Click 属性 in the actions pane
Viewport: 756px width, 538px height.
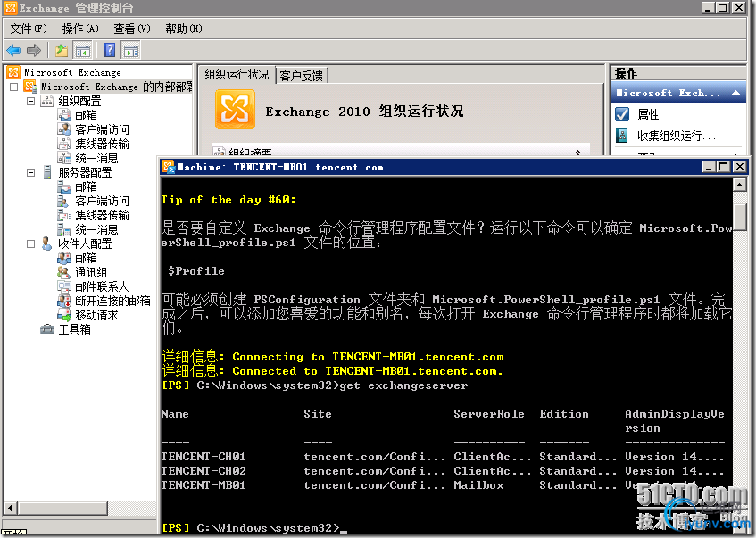(x=647, y=114)
